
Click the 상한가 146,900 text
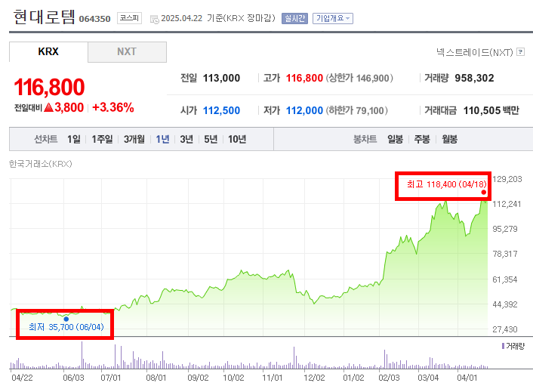click(x=359, y=79)
